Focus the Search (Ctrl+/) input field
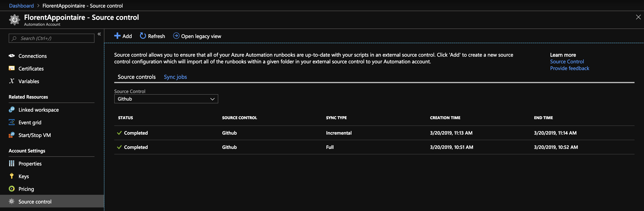Image resolution: width=644 pixels, height=211 pixels. coord(52,38)
